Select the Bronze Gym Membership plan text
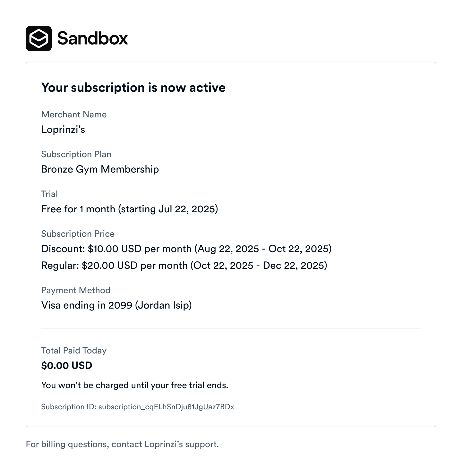The image size is (462, 476). (x=100, y=169)
